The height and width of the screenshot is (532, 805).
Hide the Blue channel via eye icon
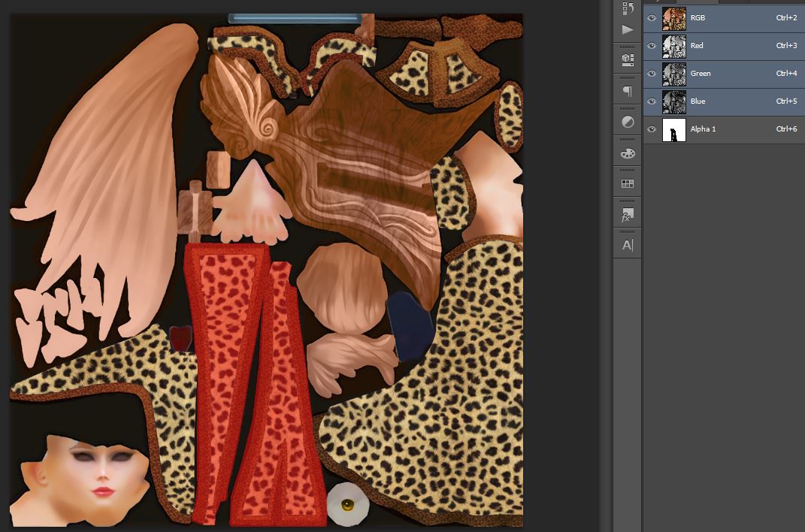point(652,101)
